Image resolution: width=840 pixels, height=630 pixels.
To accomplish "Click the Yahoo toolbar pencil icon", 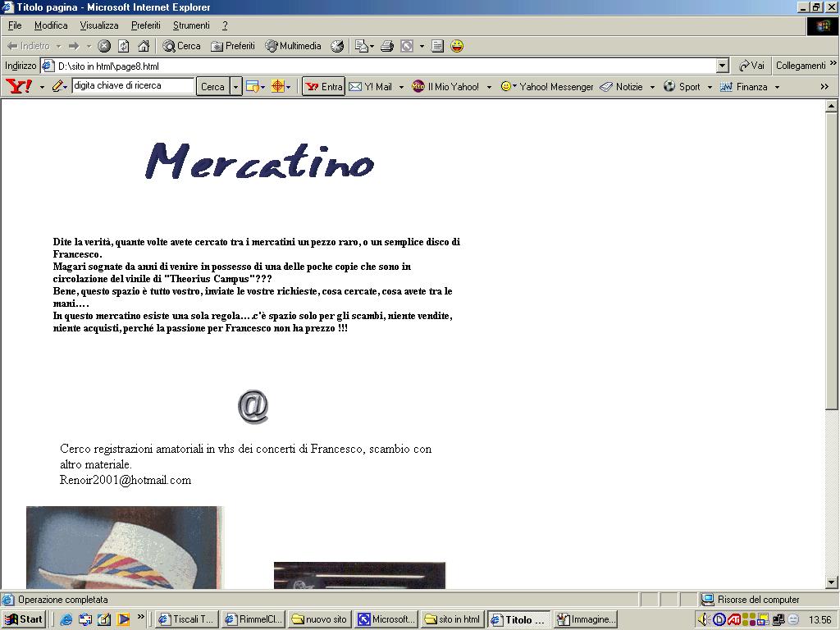I will point(58,85).
